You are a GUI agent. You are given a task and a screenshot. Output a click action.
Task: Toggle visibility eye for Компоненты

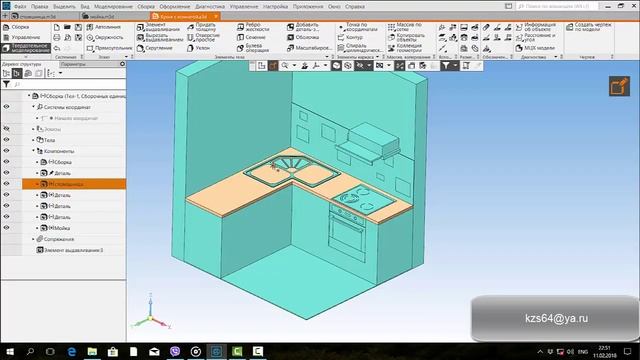[6, 151]
